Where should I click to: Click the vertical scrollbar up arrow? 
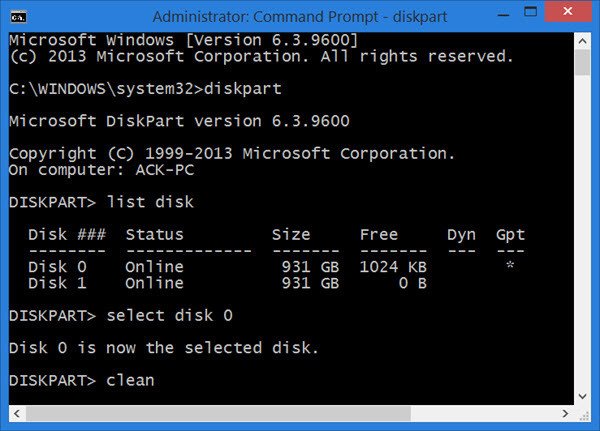click(583, 39)
